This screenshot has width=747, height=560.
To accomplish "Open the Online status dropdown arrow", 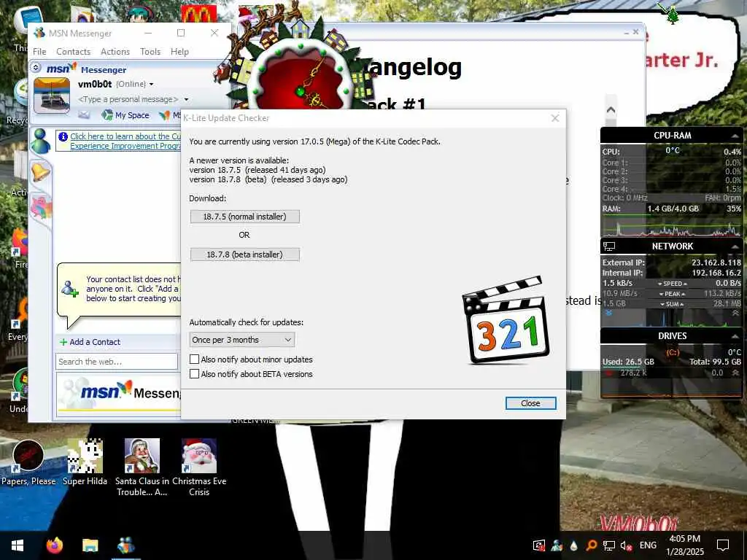I will pos(152,85).
